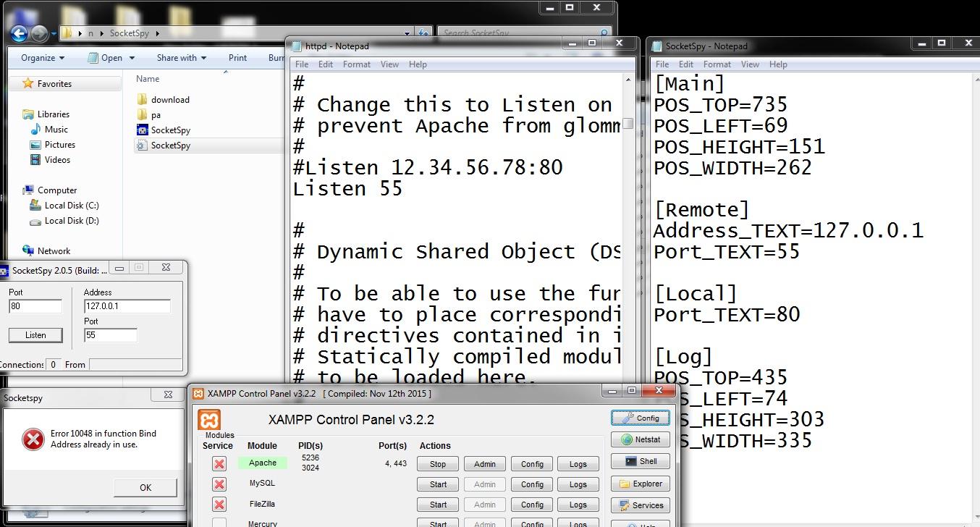Click the Address field showing 127.0.0.1
This screenshot has height=527, width=980.
[x=127, y=306]
